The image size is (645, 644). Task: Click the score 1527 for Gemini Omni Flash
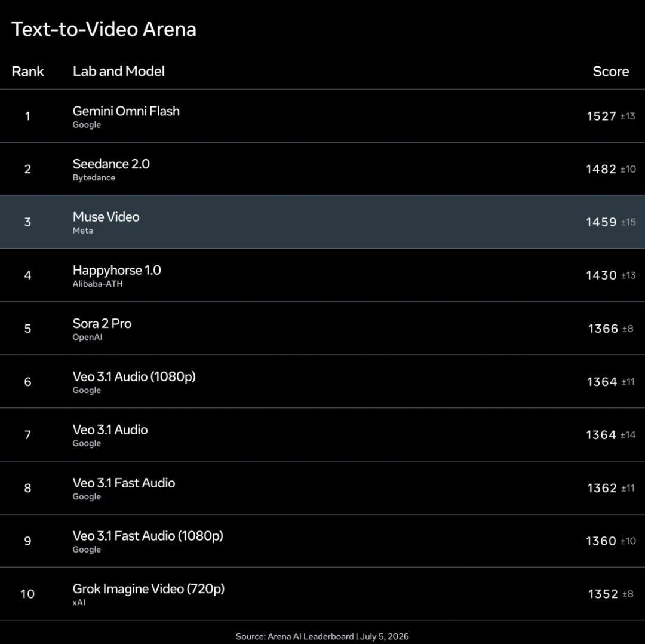click(x=601, y=116)
